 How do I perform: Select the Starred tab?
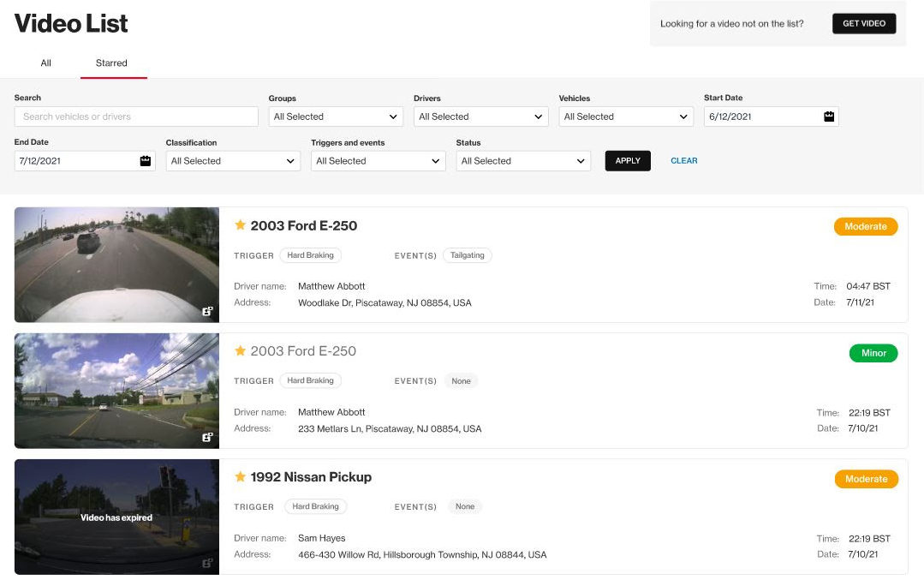pyautogui.click(x=111, y=63)
